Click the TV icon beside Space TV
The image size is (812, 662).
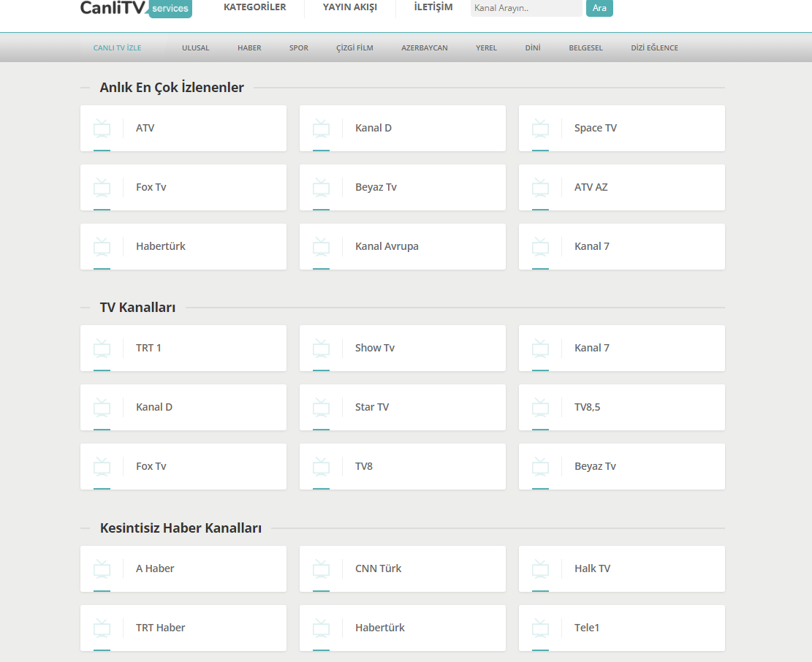coord(541,129)
